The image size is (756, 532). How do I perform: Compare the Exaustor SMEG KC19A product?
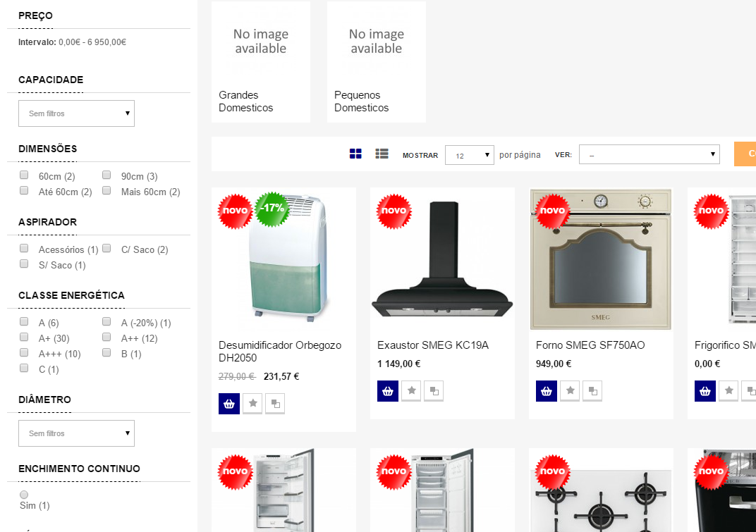coord(434,391)
